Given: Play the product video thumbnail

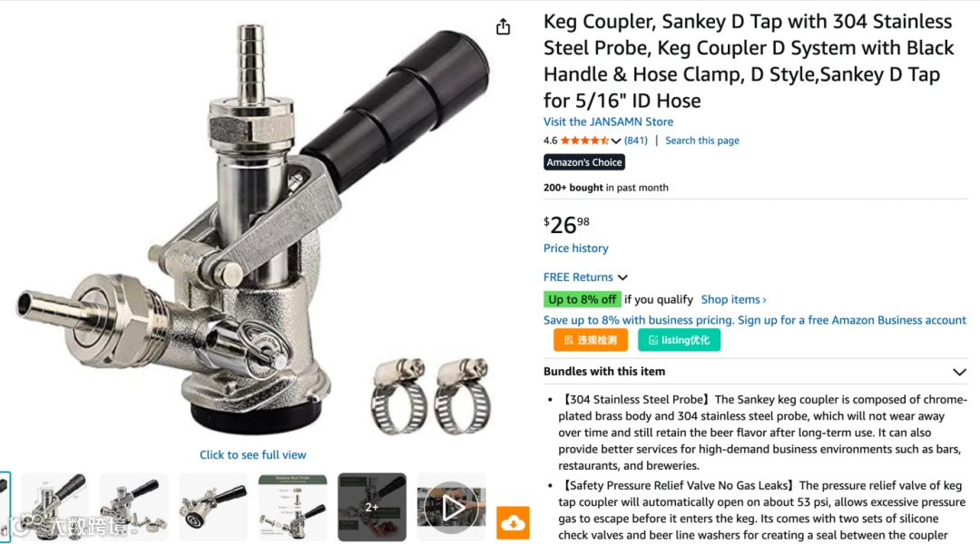Looking at the screenshot, I should tap(451, 507).
